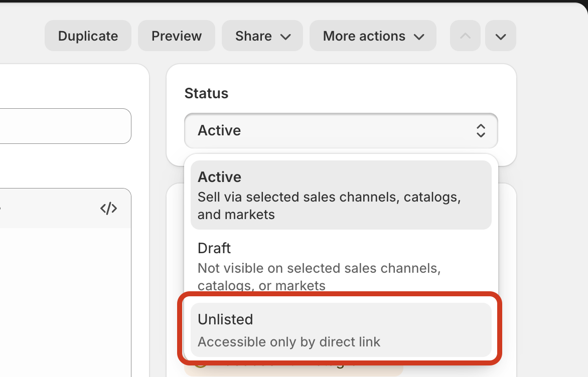Click the chevron icon on the Share button
This screenshot has height=377, width=588.
pos(286,37)
